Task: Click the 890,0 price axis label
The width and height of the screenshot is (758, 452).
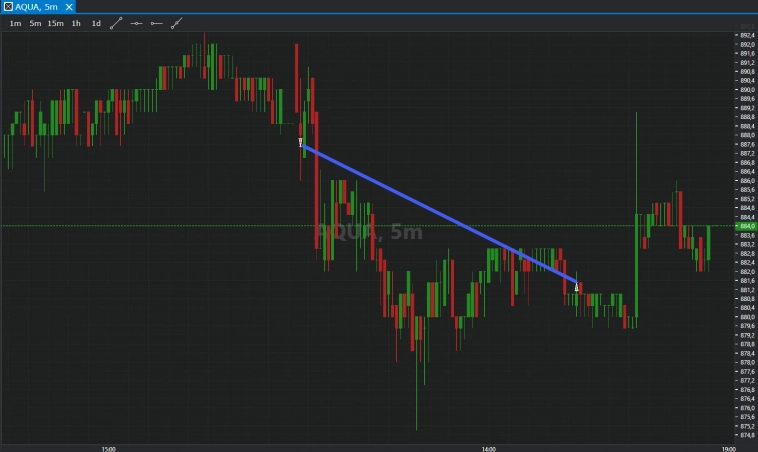Action: [x=747, y=89]
